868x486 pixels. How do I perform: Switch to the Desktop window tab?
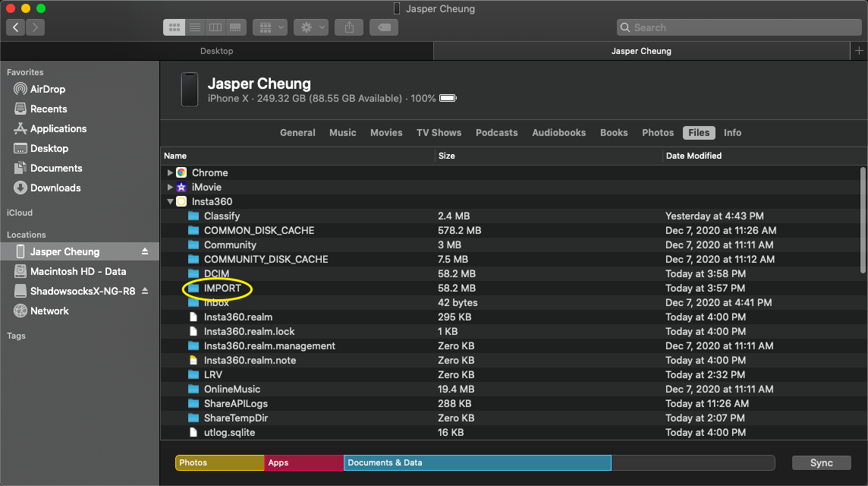(217, 51)
